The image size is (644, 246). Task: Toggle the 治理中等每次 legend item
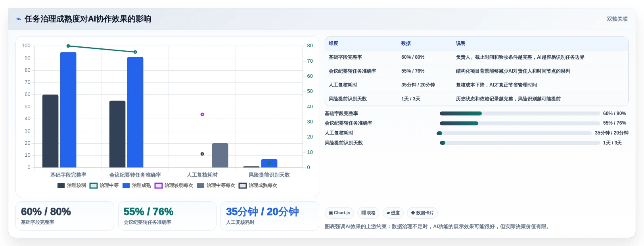216,185
